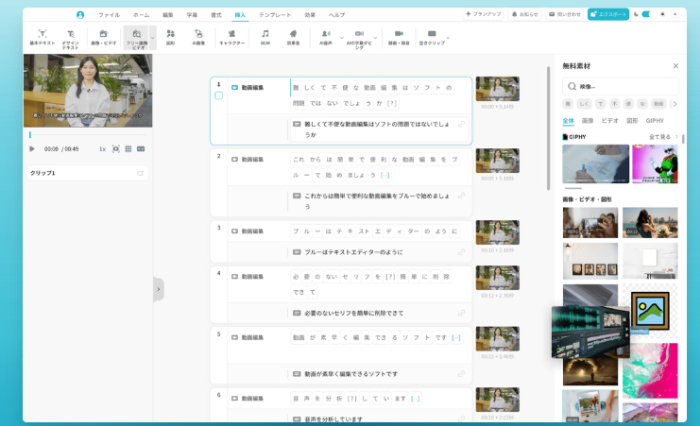Viewport: 700px width, 426px height.
Task: Open the フリー画像・ビデオ tool
Action: [137, 38]
